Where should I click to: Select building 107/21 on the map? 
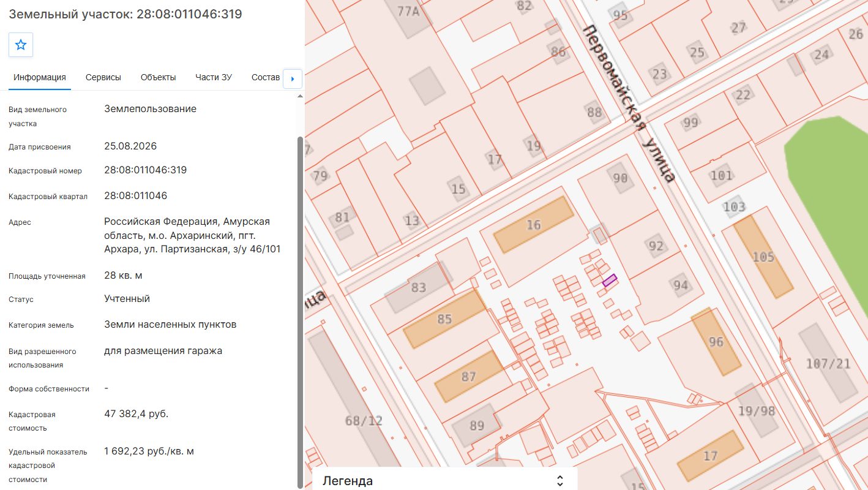(828, 363)
